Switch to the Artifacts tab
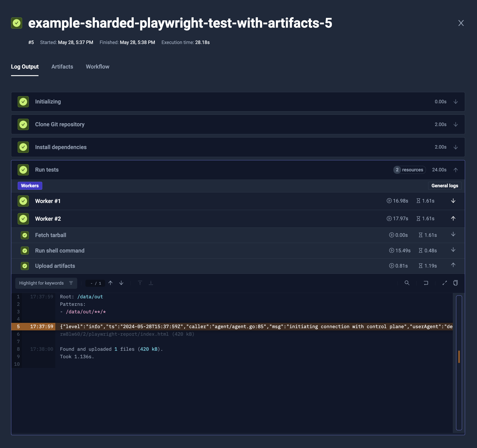Image resolution: width=477 pixels, height=448 pixels. click(62, 67)
